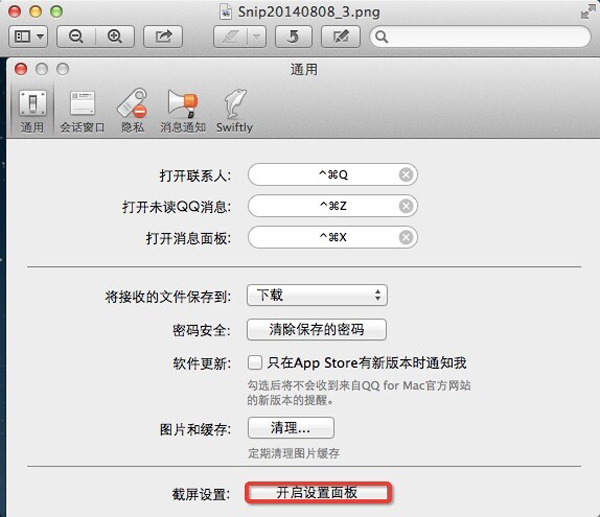The image size is (600, 517).
Task: Select the 通用 tab icon
Action: coord(33,111)
